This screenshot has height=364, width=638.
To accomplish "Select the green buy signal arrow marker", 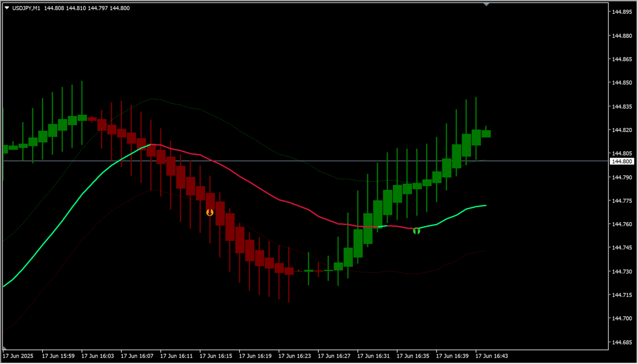I will (416, 230).
